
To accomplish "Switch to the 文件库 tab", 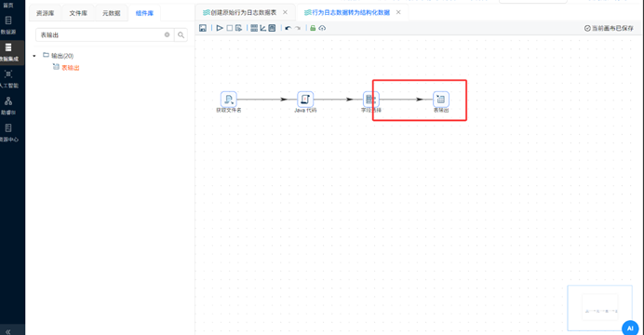I will coord(78,13).
